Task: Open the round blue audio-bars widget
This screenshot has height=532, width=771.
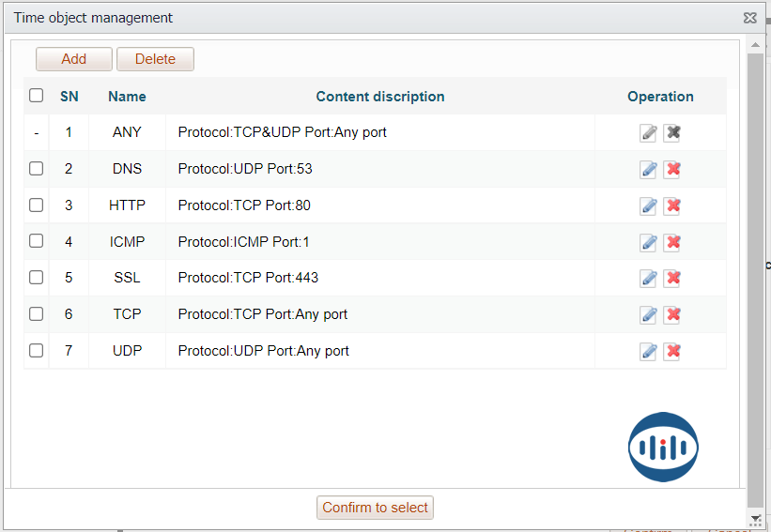Action: [x=663, y=448]
